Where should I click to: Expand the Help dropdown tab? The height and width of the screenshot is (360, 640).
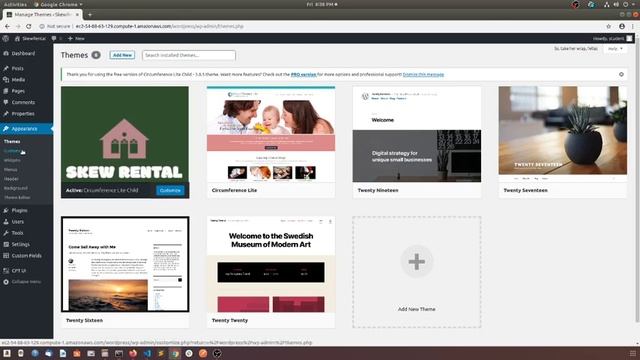click(615, 49)
